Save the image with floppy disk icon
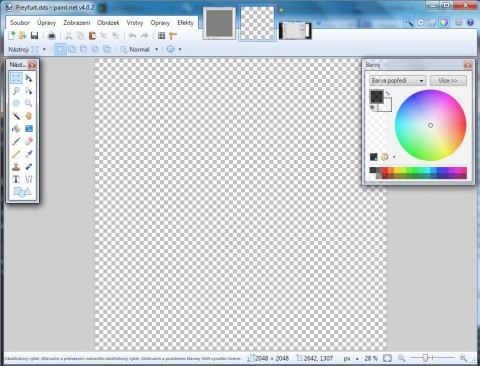The width and height of the screenshot is (480, 366). tap(34, 35)
